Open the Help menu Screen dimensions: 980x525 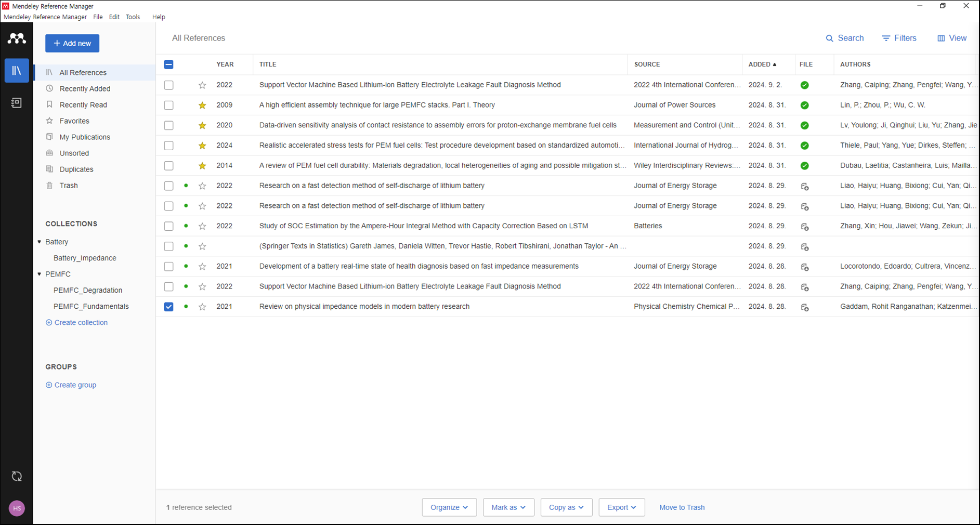pyautogui.click(x=159, y=17)
